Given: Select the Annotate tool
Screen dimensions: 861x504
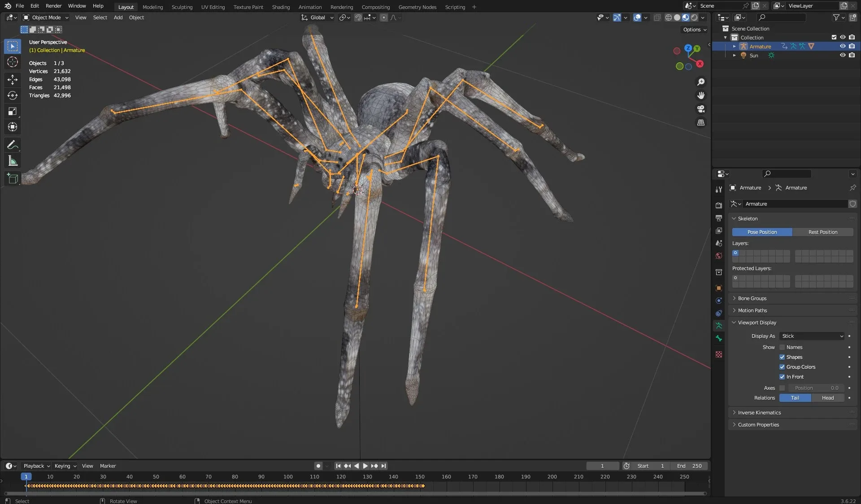Looking at the screenshot, I should tap(12, 144).
